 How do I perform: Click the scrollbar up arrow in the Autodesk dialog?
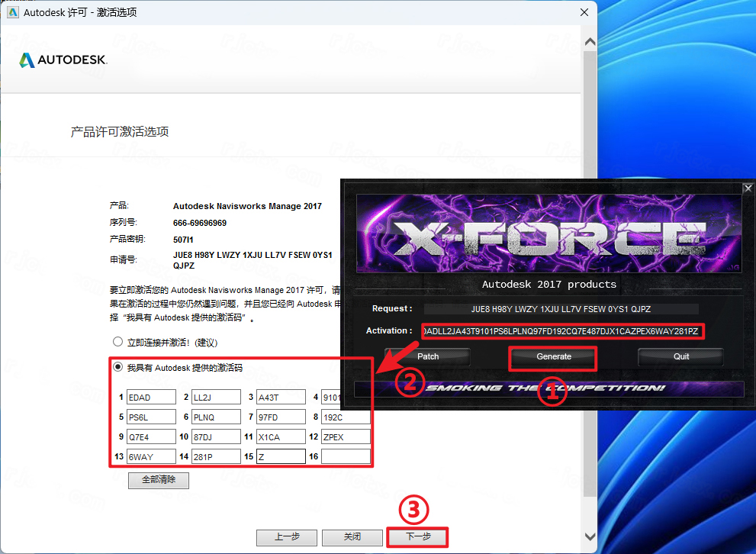[x=590, y=42]
